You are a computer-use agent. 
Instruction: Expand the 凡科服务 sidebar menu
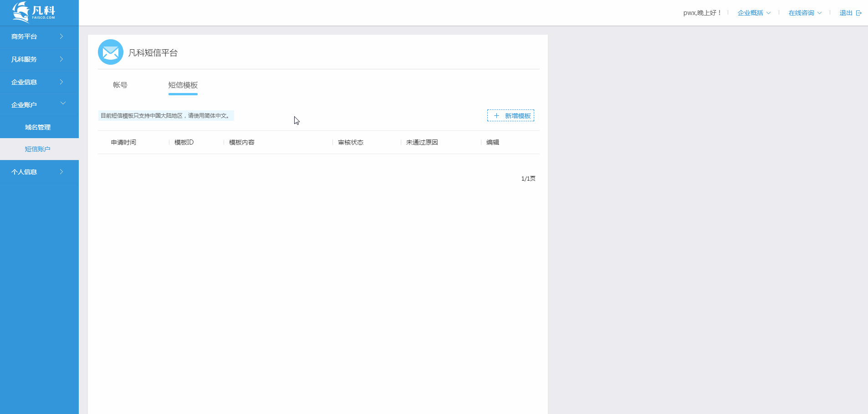(x=39, y=59)
